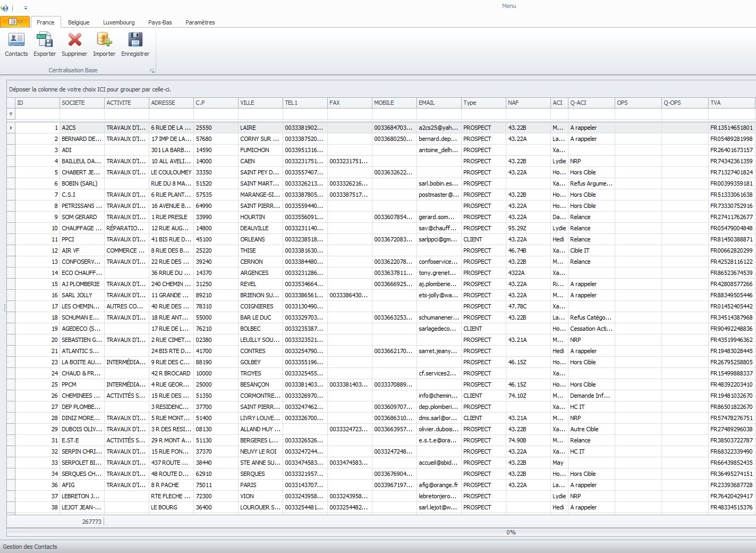Expand the quick access toolbar customize arrow
The height and width of the screenshot is (553, 756).
click(26, 8)
